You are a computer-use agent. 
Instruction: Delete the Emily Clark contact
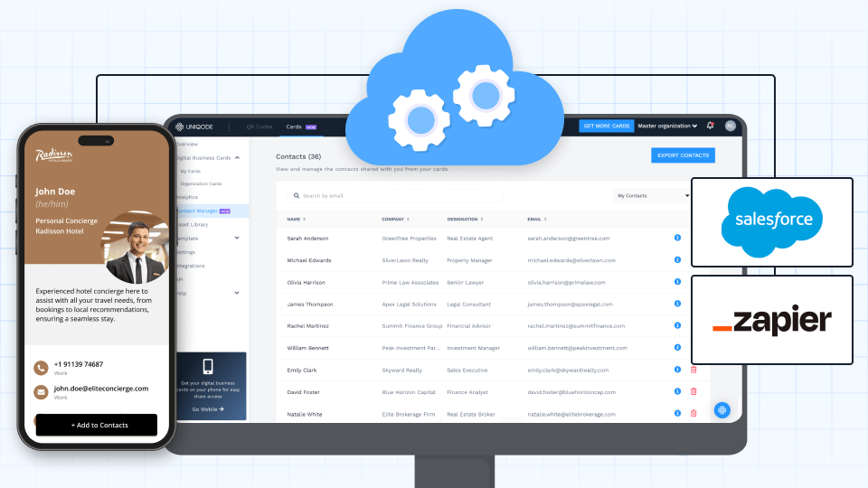(x=693, y=369)
